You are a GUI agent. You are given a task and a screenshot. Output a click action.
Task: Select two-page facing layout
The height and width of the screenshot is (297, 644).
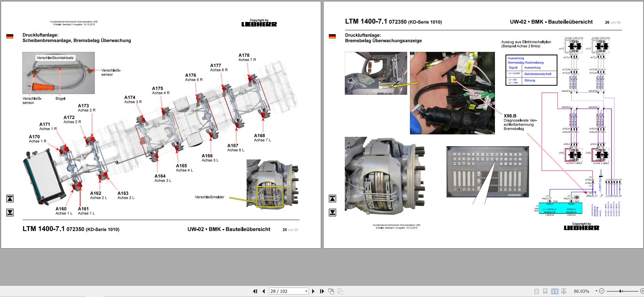point(555,291)
